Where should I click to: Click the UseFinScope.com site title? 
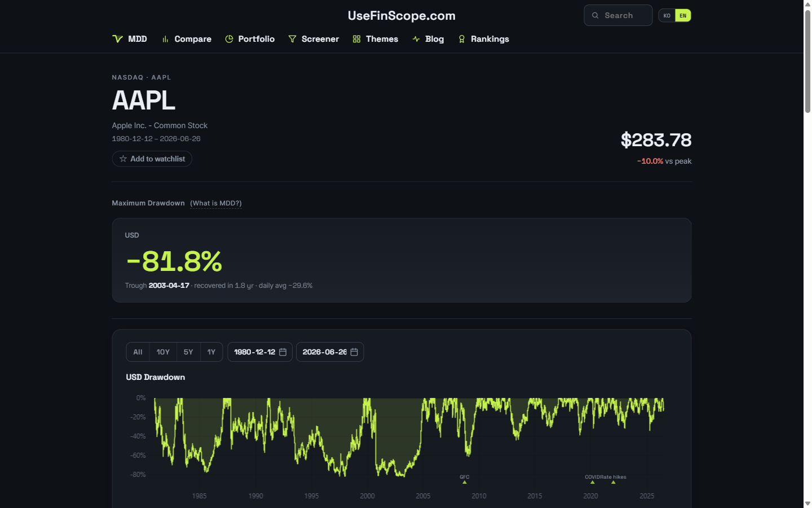tap(401, 16)
